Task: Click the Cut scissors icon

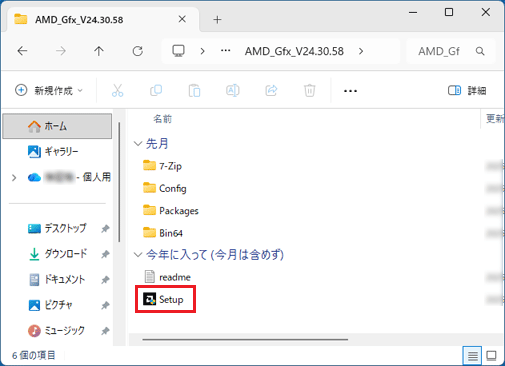Action: click(117, 90)
